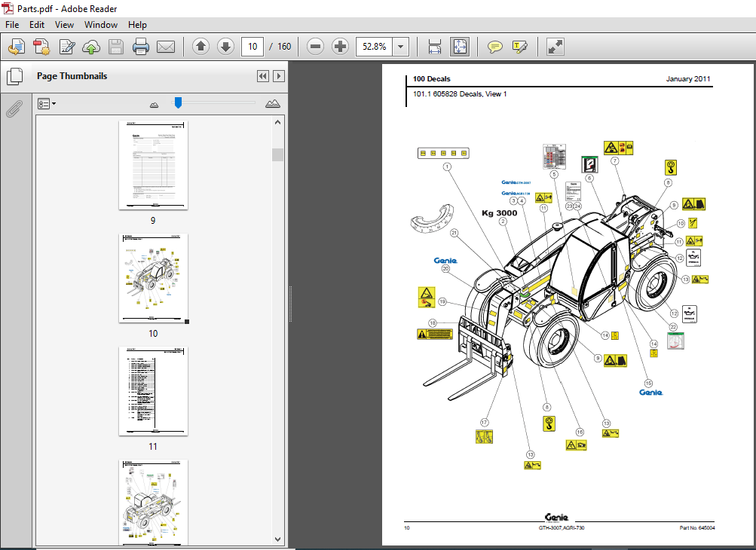The width and height of the screenshot is (756, 550).
Task: Click 'Part No. 645004' footer text
Action: [x=697, y=528]
